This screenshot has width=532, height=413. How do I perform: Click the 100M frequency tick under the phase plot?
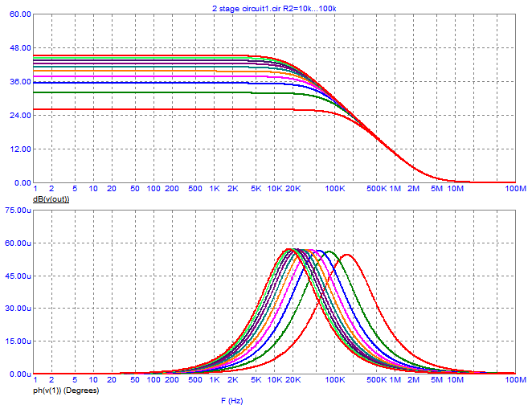pyautogui.click(x=516, y=380)
